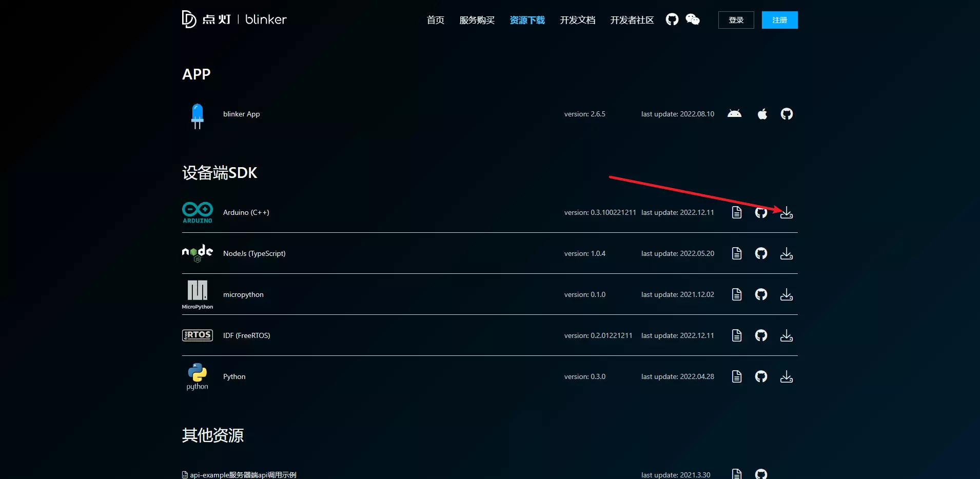Click the micropython label
This screenshot has height=479, width=980.
point(244,294)
